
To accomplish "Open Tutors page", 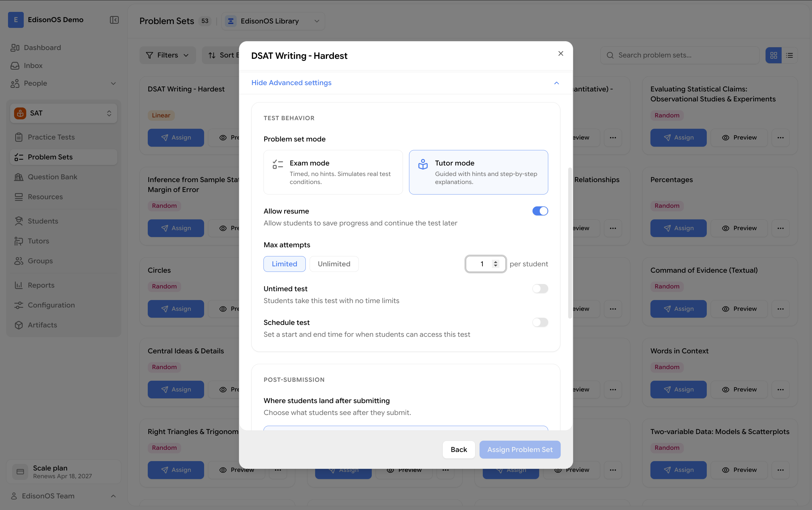I will (x=64, y=241).
